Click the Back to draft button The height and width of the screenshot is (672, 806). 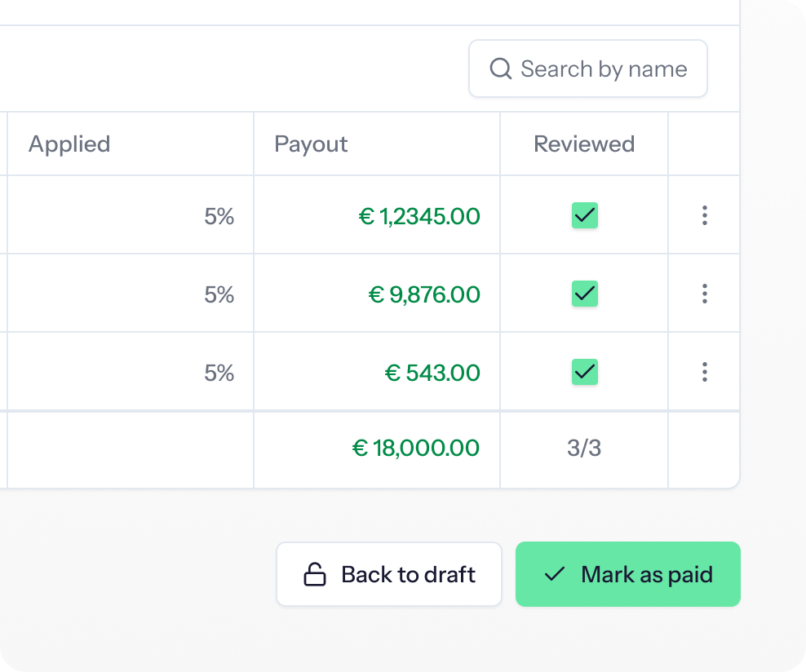tap(388, 574)
